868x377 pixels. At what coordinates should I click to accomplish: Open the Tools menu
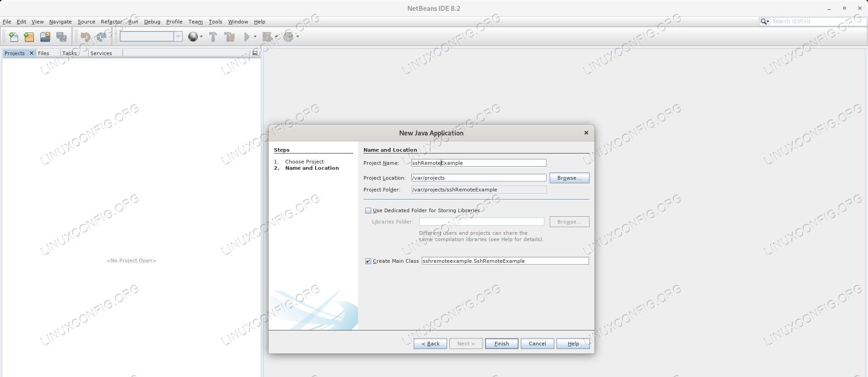click(x=215, y=22)
